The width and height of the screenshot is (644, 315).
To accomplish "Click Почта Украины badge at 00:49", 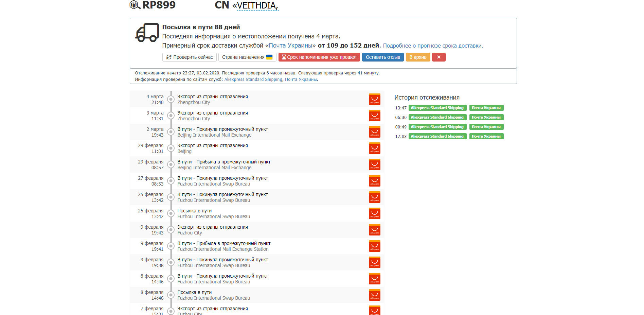I will click(486, 127).
